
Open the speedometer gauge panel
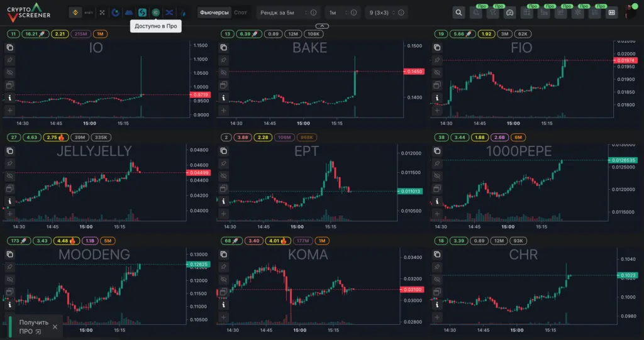click(x=509, y=13)
